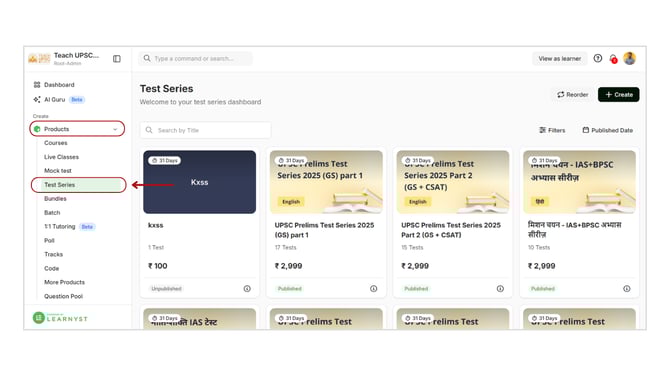This screenshot has height=376, width=670.
Task: Click the Reorder button
Action: coord(573,94)
